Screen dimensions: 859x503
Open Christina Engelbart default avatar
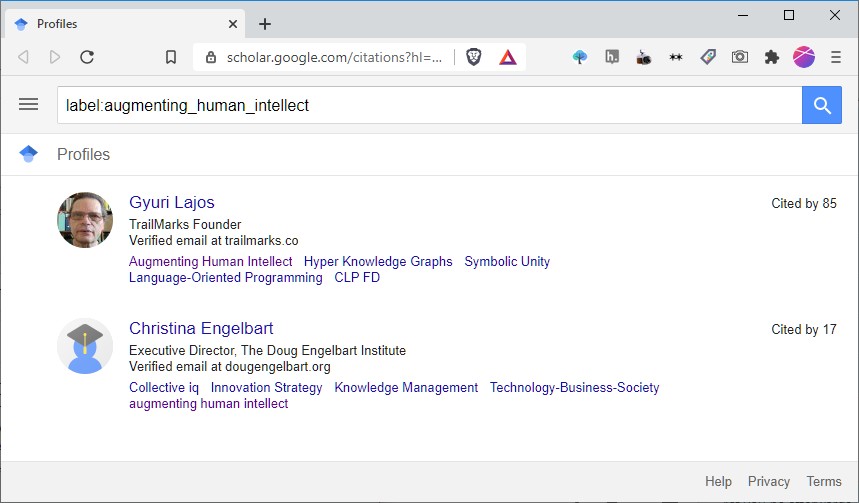point(85,346)
